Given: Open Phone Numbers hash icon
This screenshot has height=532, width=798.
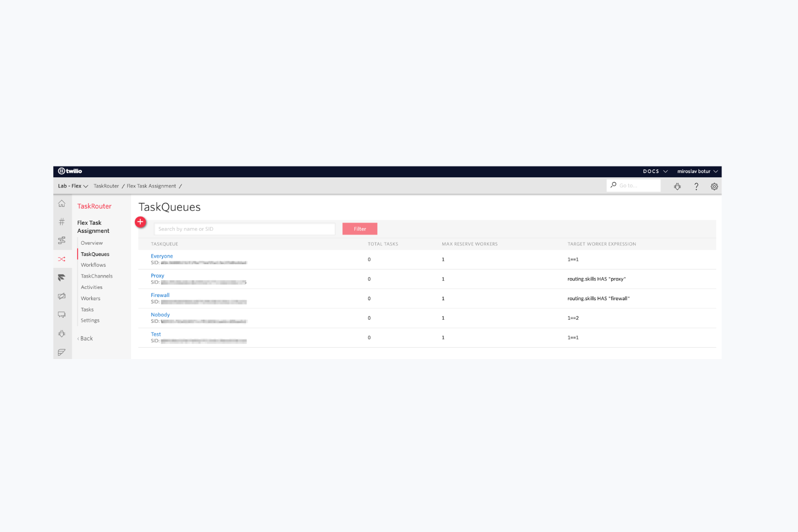Looking at the screenshot, I should pyautogui.click(x=62, y=222).
